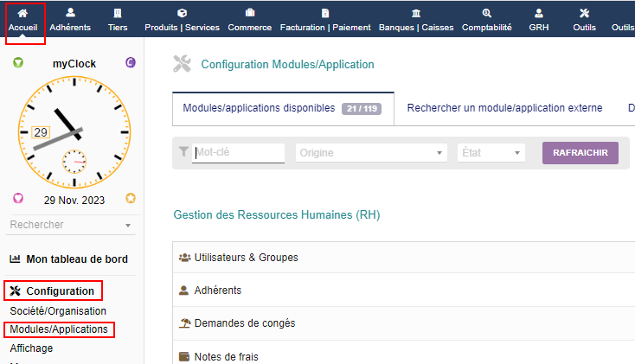635x364 pixels.
Task: Open the État filter dropdown
Action: tap(491, 153)
